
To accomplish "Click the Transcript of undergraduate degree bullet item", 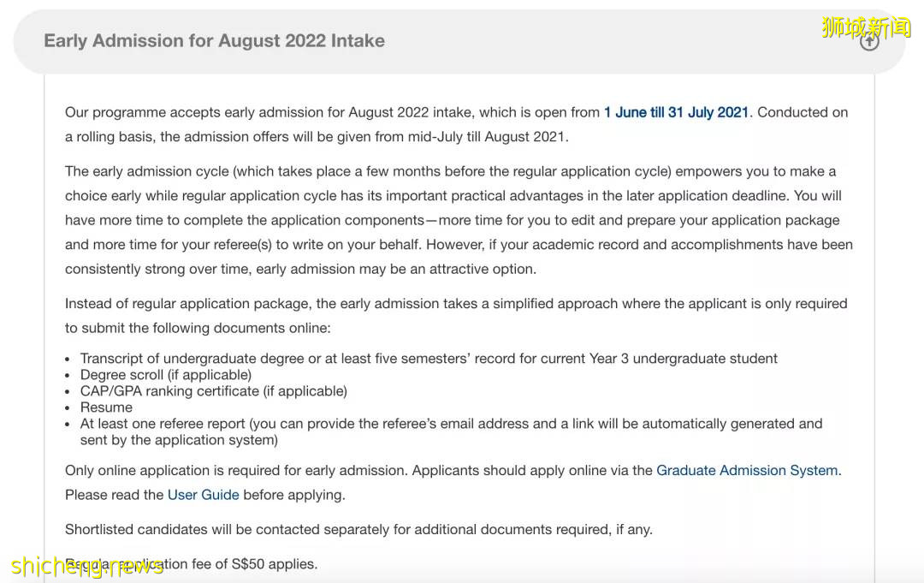I will (428, 359).
